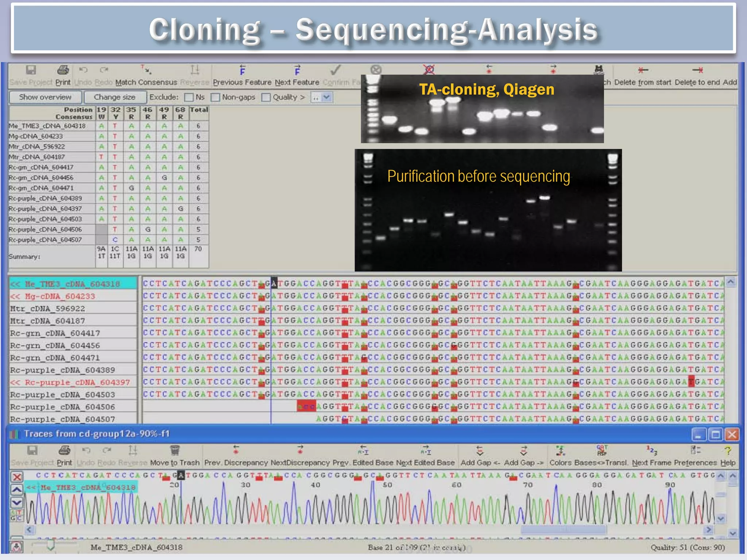The width and height of the screenshot is (747, 560).
Task: Open Help question mark icon
Action: (x=728, y=451)
